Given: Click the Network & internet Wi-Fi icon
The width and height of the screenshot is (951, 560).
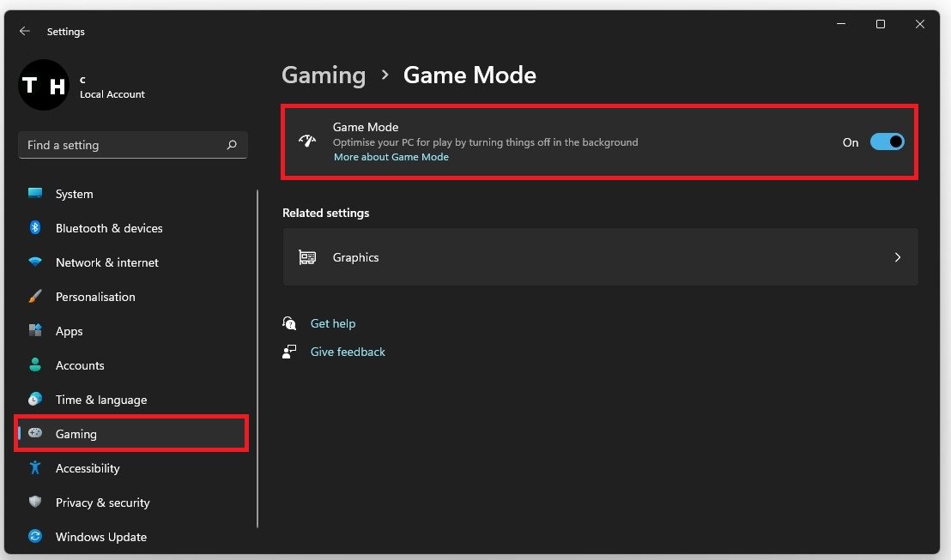Looking at the screenshot, I should point(35,262).
